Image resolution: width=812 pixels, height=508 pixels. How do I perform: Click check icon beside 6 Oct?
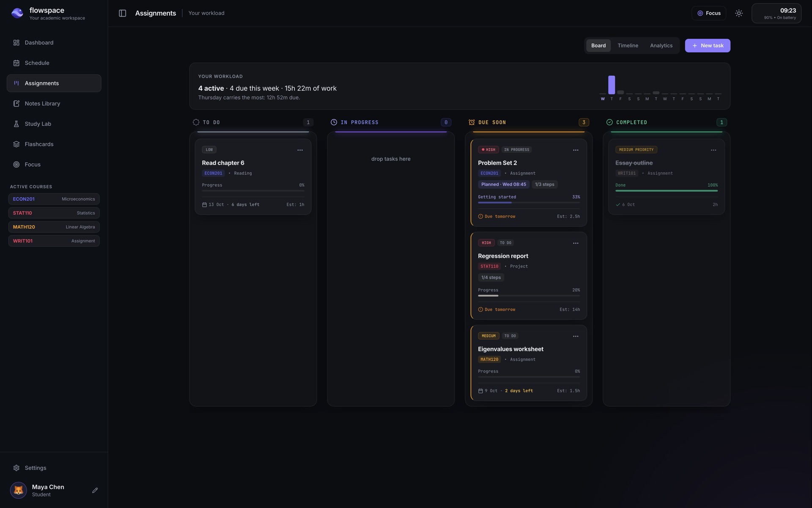click(x=618, y=205)
